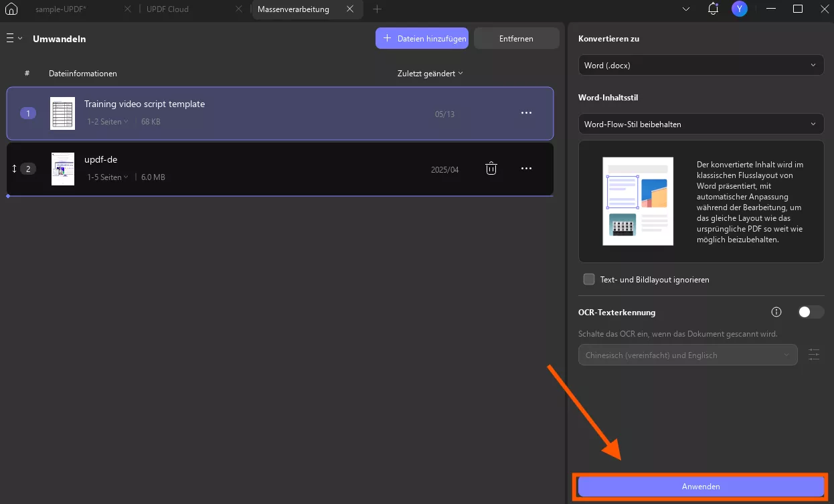The width and height of the screenshot is (834, 504).
Task: Close the UPDF Cloud tab
Action: click(x=239, y=9)
